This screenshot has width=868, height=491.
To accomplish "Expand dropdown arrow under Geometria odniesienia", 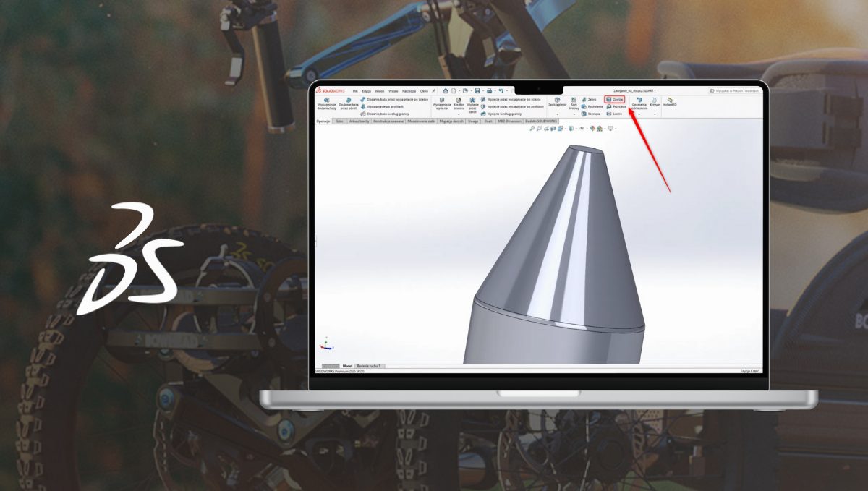I will tap(639, 114).
